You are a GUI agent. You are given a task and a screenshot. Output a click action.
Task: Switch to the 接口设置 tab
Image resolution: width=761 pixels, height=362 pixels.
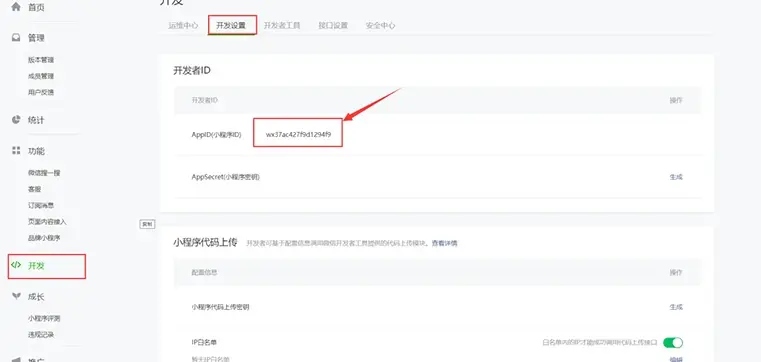pos(333,26)
